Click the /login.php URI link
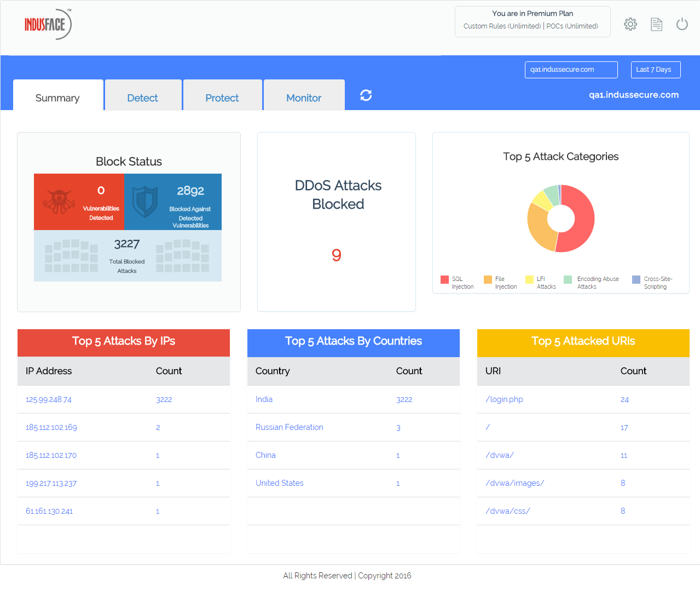This screenshot has height=591, width=700. [504, 399]
